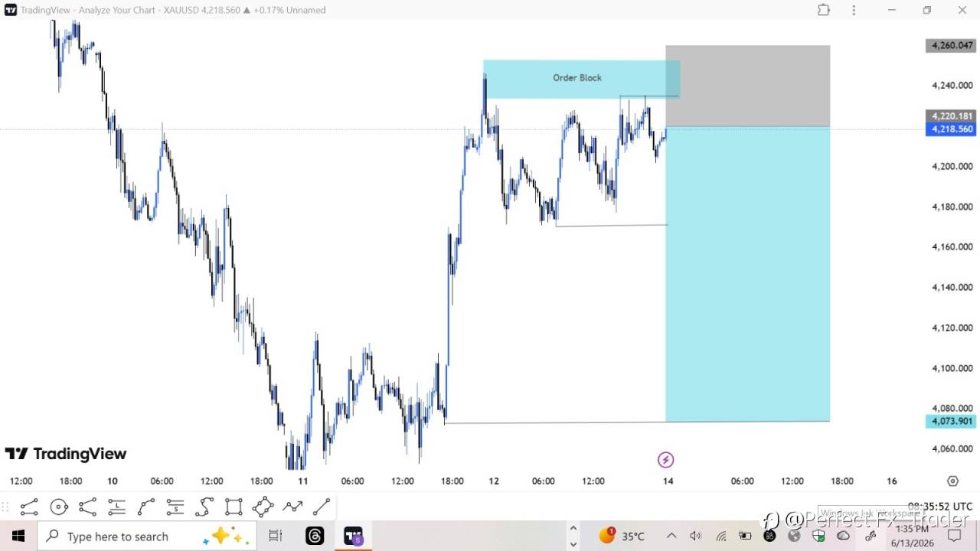Click price label 4,260.047
The height and width of the screenshot is (551, 980).
point(951,45)
